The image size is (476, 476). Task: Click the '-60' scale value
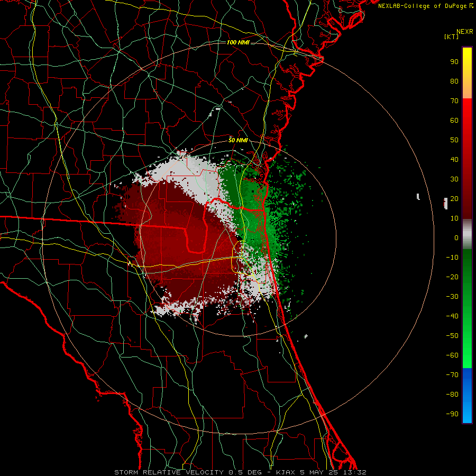(452, 355)
